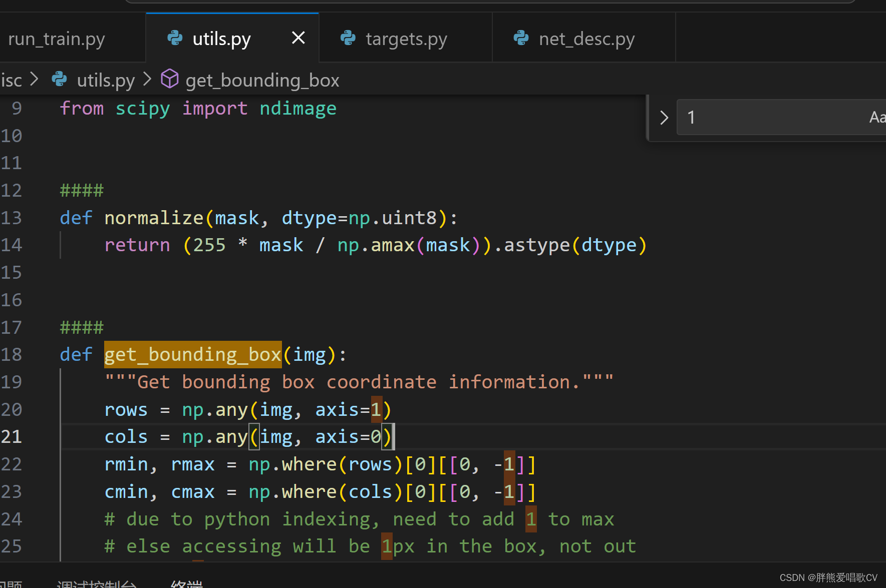Click 'cols' variable on line 21
The height and width of the screenshot is (588, 886).
coord(126,436)
